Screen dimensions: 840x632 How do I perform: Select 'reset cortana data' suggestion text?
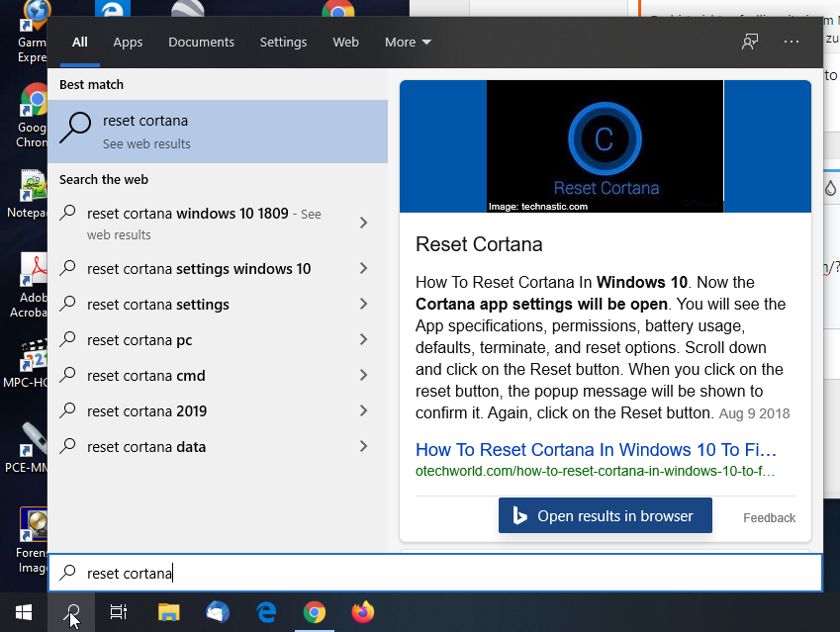tap(146, 446)
